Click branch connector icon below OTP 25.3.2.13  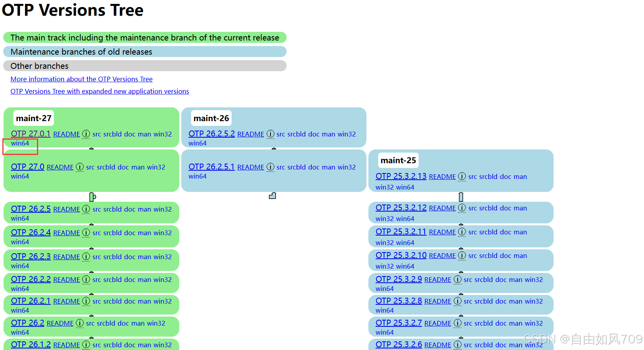coord(461,197)
